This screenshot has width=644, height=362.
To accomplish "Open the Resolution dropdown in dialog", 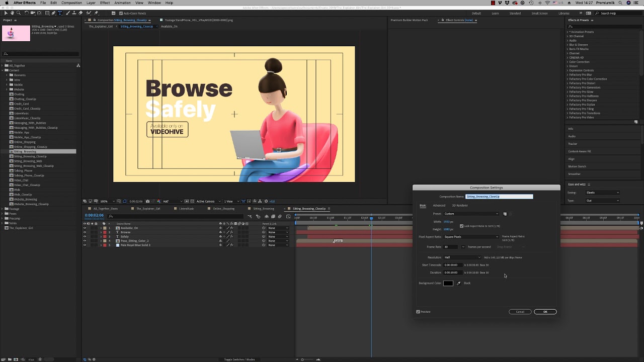I will (462, 257).
